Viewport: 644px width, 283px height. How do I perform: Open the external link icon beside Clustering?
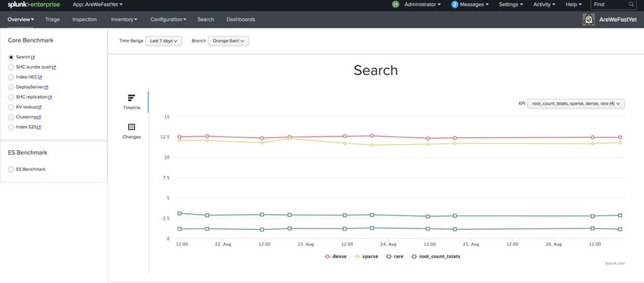[39, 118]
